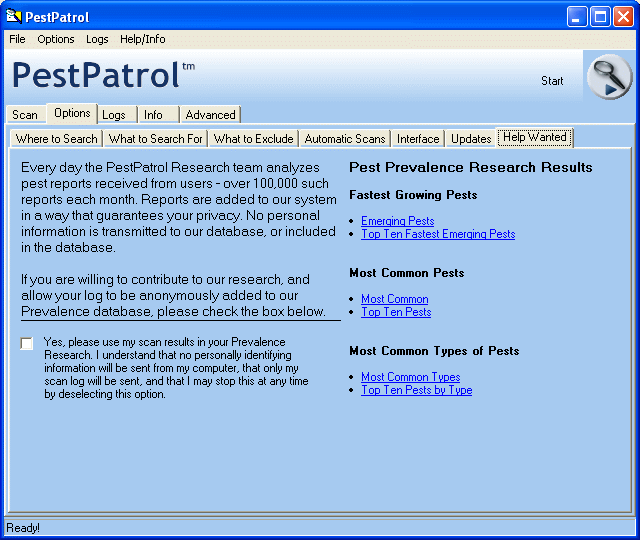Viewport: 640px width, 540px height.
Task: Minimize the PestPatrol window
Action: tap(577, 17)
